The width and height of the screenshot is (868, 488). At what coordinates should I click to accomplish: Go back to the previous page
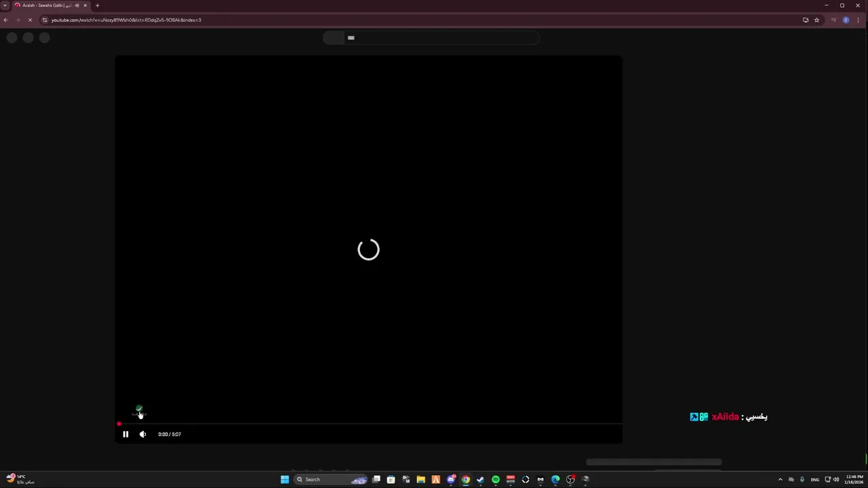click(6, 20)
